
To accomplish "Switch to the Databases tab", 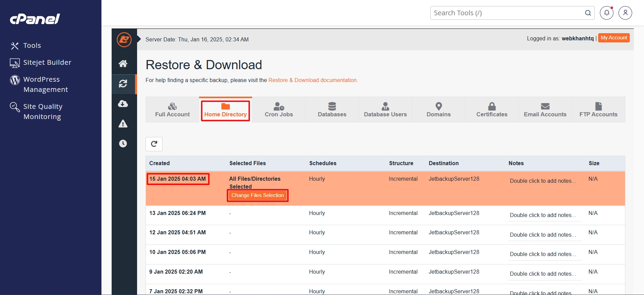I will point(332,110).
